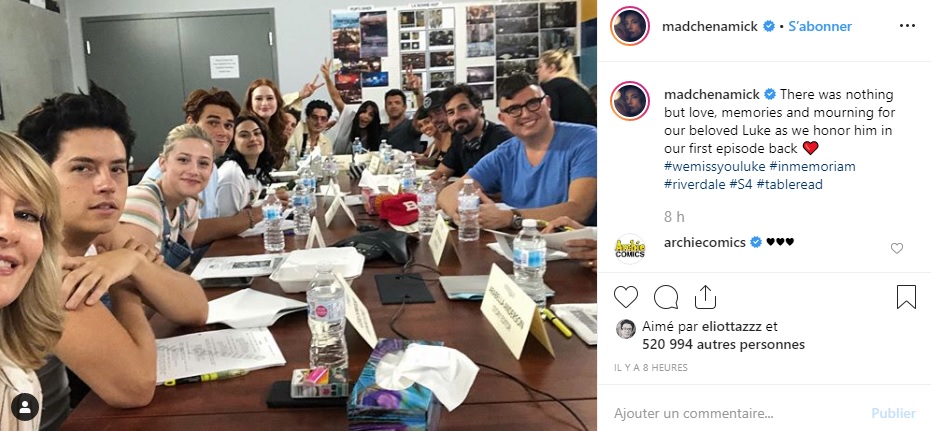The height and width of the screenshot is (431, 931).
Task: Open archiecomics username in comments
Action: pyautogui.click(x=705, y=242)
